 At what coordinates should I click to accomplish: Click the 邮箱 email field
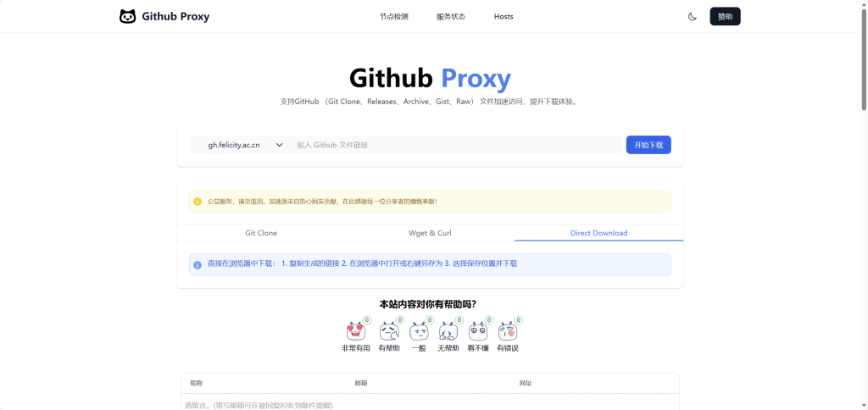click(x=430, y=384)
